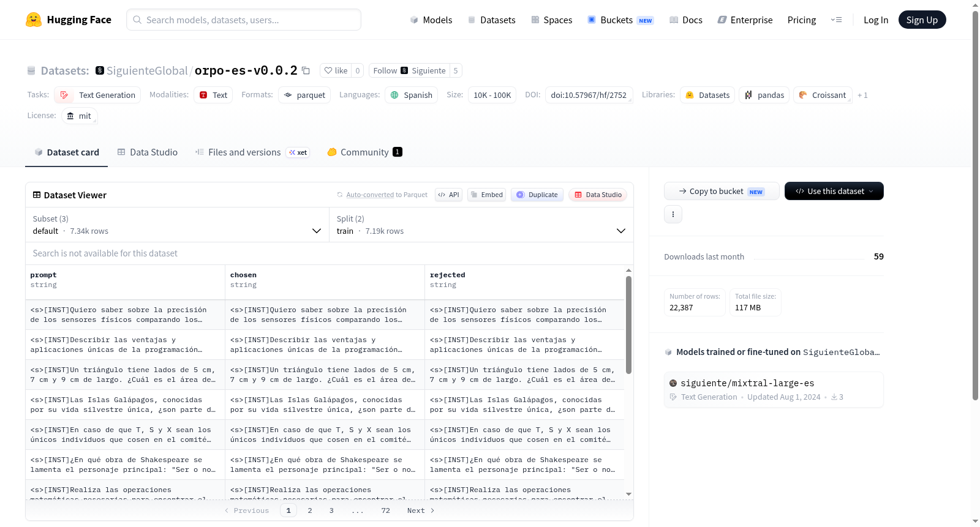Select the pandas library tag
Viewport: 980px width, 527px height.
click(764, 95)
